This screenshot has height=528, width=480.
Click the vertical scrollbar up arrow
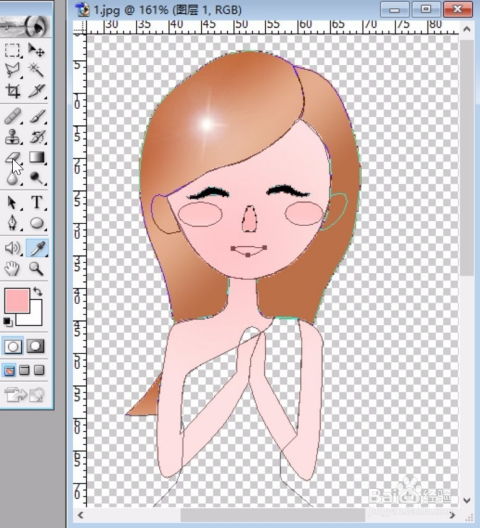point(467,29)
